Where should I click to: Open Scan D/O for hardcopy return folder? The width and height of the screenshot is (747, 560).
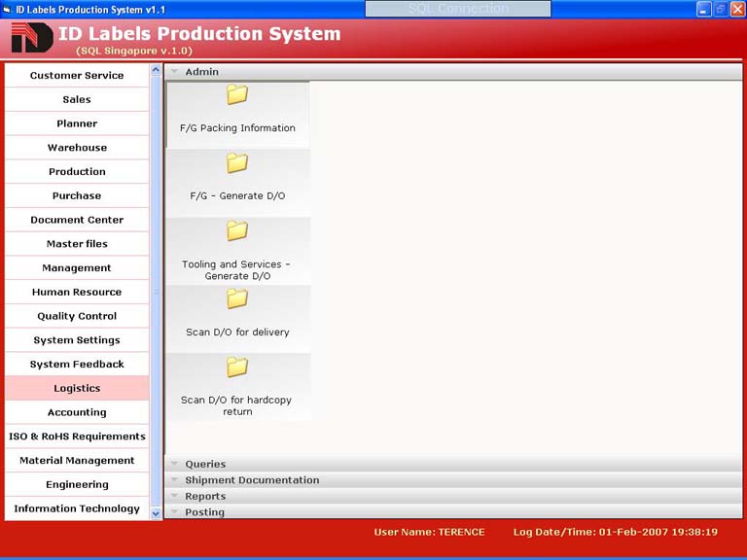(x=237, y=367)
